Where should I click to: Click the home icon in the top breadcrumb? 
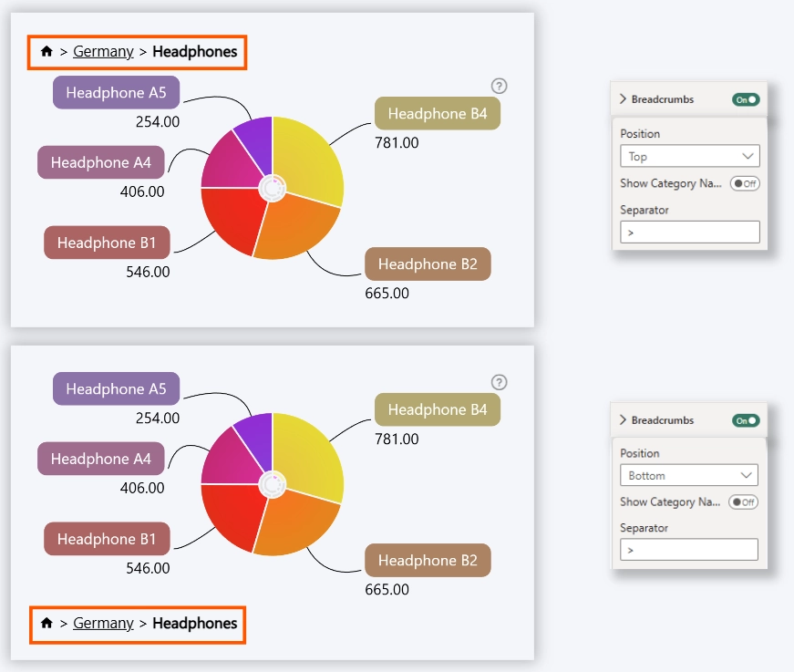point(46,52)
